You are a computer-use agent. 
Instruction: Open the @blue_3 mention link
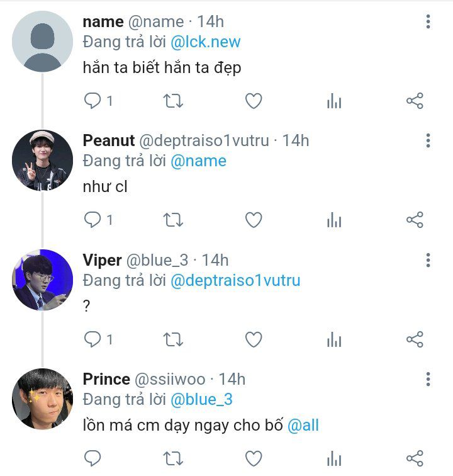tap(201, 399)
